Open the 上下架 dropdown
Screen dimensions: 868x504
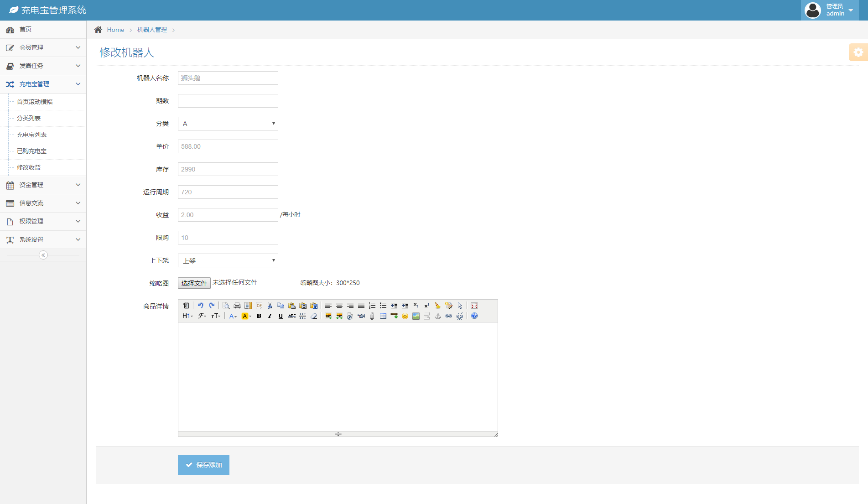228,260
